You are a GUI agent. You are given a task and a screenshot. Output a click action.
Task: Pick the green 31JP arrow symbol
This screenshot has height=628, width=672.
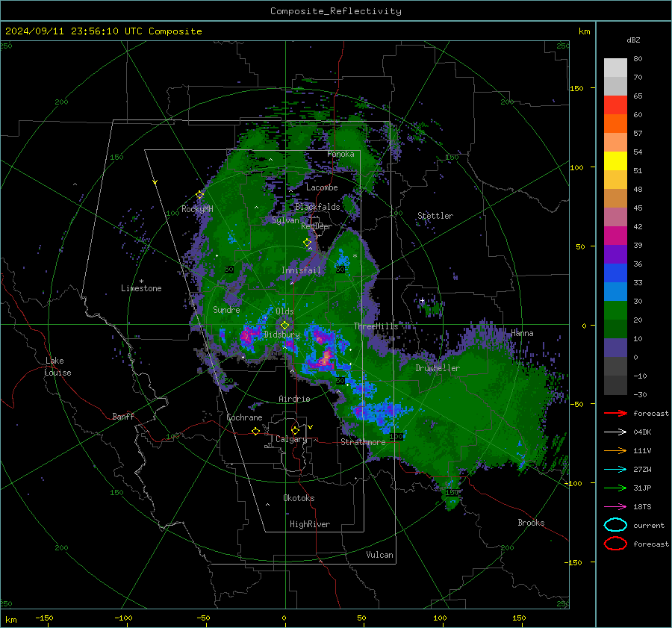pyautogui.click(x=615, y=488)
